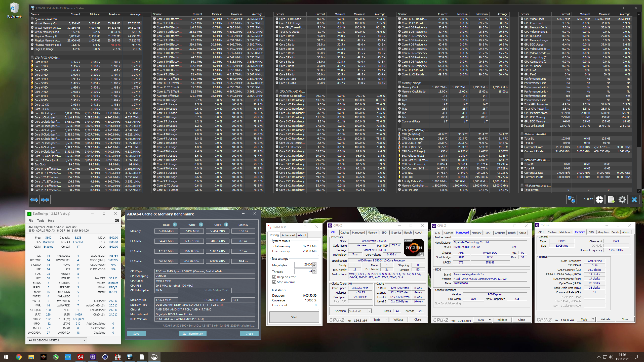This screenshot has height=362, width=644.
Task: Click HWiNFO remote network monitors icon
Action: [x=571, y=200]
